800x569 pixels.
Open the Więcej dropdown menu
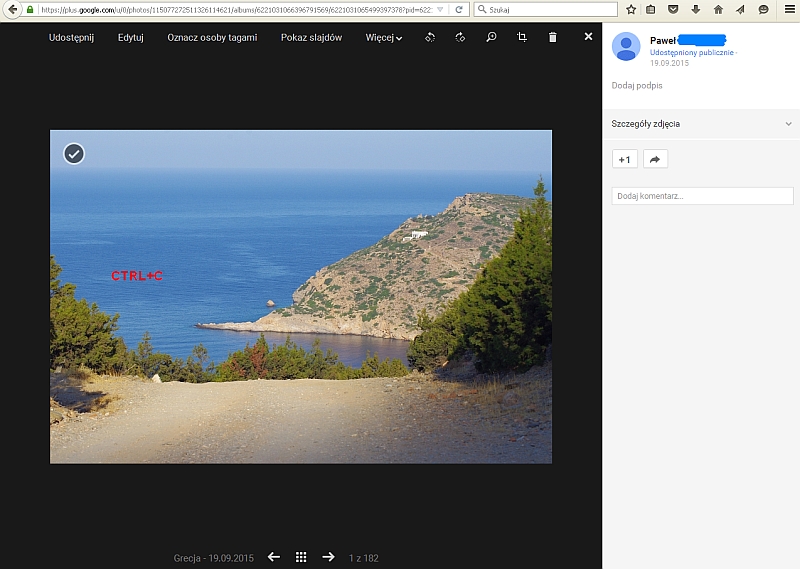[384, 38]
